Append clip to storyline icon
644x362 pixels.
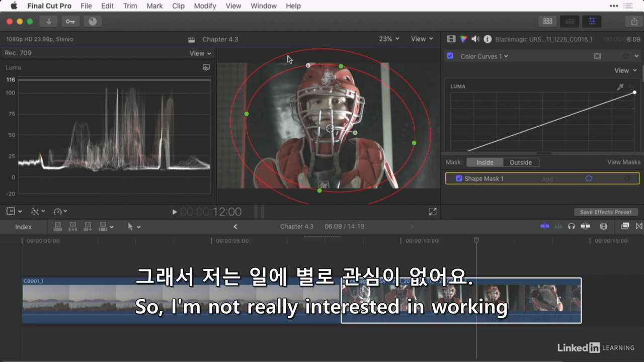click(88, 227)
